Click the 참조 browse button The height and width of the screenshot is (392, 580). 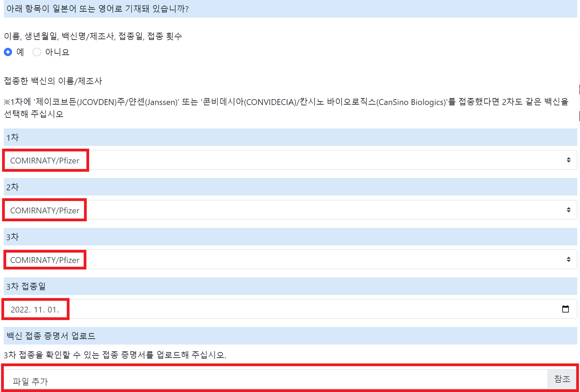pyautogui.click(x=562, y=379)
